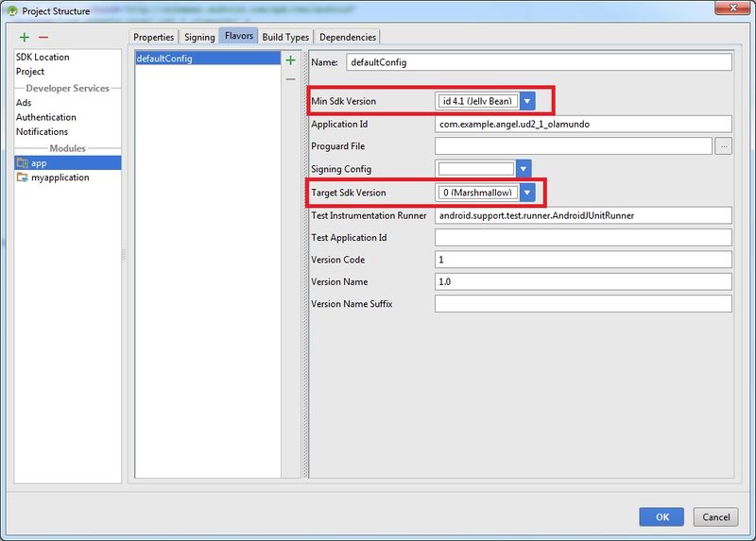The width and height of the screenshot is (756, 541).
Task: Click the Version Code field
Action: pyautogui.click(x=583, y=260)
